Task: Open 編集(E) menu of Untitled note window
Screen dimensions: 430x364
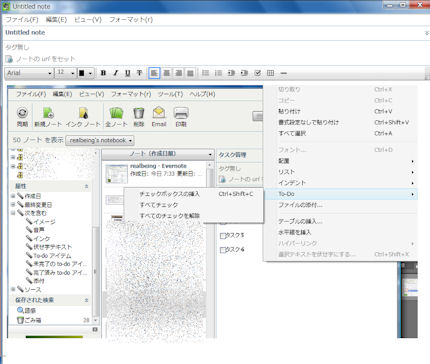Action: click(x=56, y=20)
